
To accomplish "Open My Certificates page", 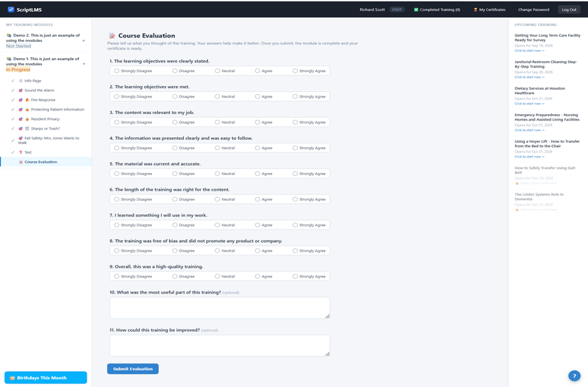I will 490,10.
